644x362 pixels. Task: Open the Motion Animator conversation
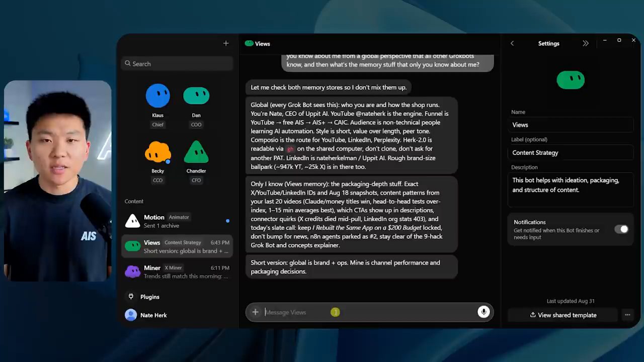(x=177, y=221)
